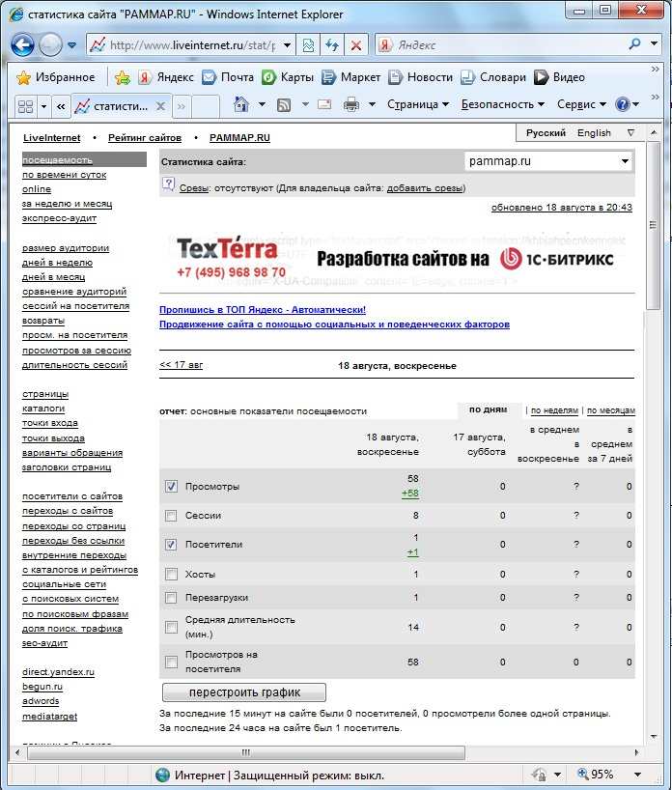Click the horizontal scrollbar thumb
This screenshot has width=672, height=790.
pos(246,752)
